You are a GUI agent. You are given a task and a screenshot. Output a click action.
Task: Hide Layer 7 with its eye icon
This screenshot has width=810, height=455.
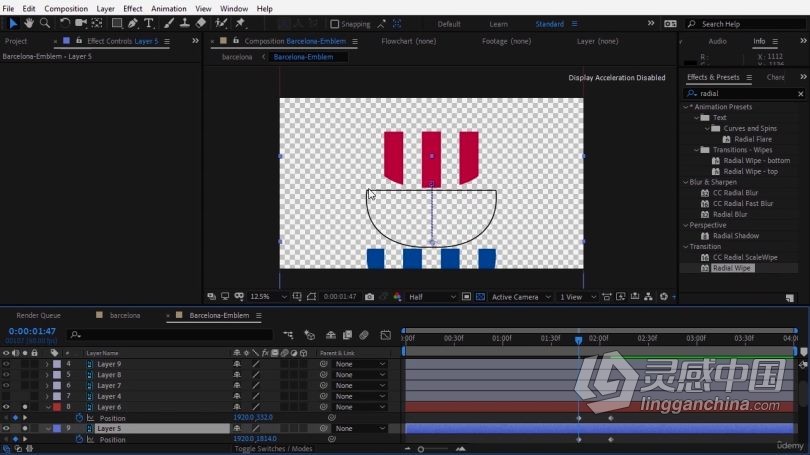pyautogui.click(x=6, y=386)
